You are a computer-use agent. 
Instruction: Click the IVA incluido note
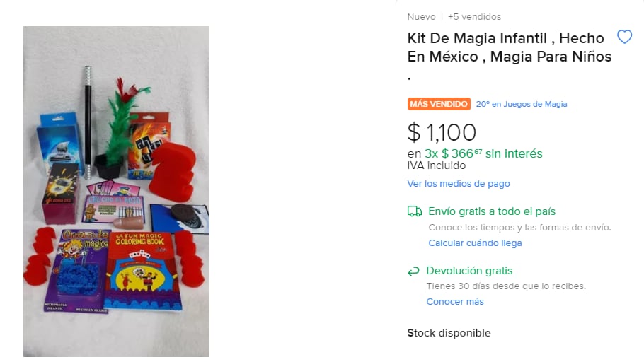point(436,165)
